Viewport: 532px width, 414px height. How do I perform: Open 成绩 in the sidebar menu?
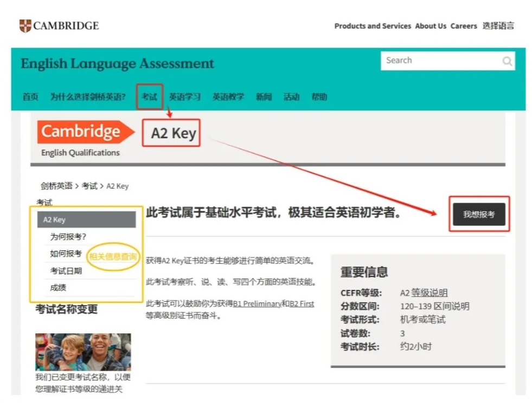59,288
